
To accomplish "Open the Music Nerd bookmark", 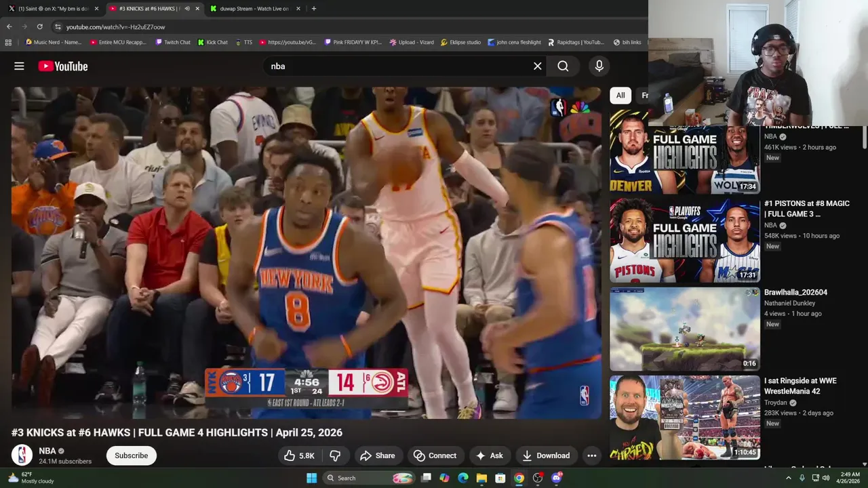I will coord(53,42).
